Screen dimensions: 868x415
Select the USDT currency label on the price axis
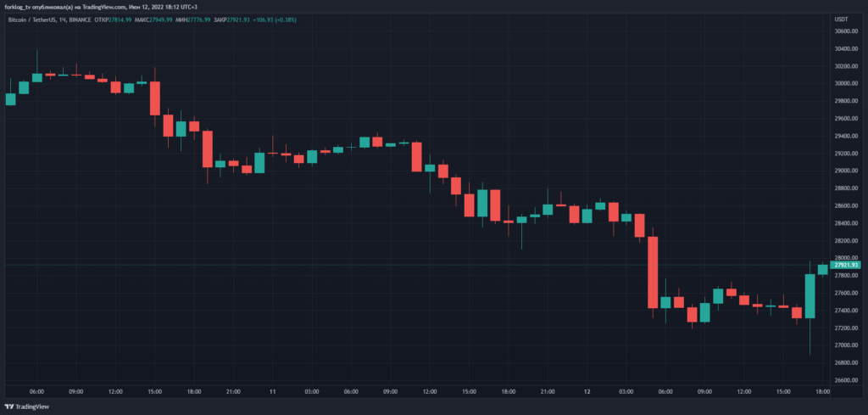click(842, 18)
